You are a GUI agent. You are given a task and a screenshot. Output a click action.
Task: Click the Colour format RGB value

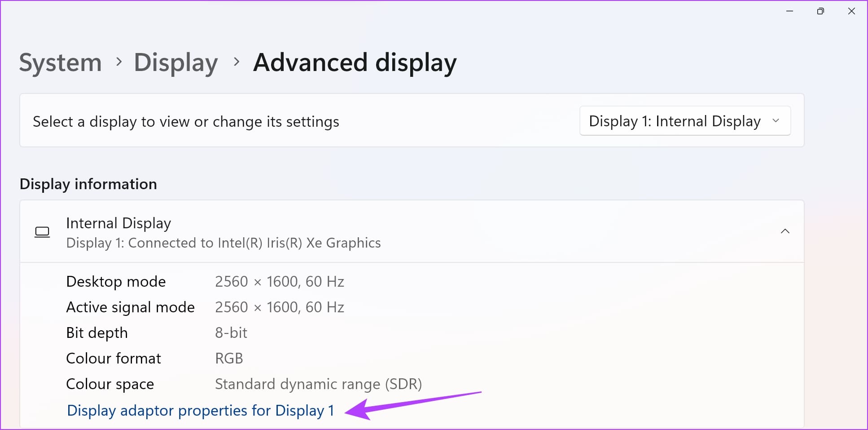click(228, 358)
